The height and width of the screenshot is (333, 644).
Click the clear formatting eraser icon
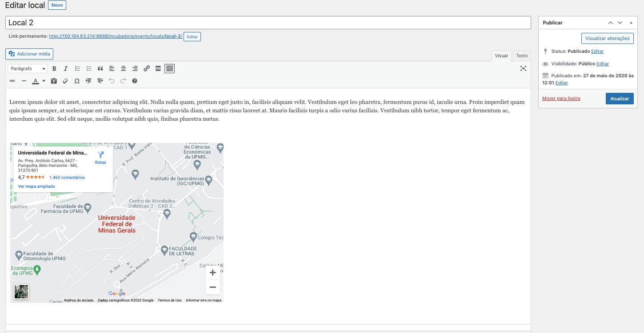point(65,81)
